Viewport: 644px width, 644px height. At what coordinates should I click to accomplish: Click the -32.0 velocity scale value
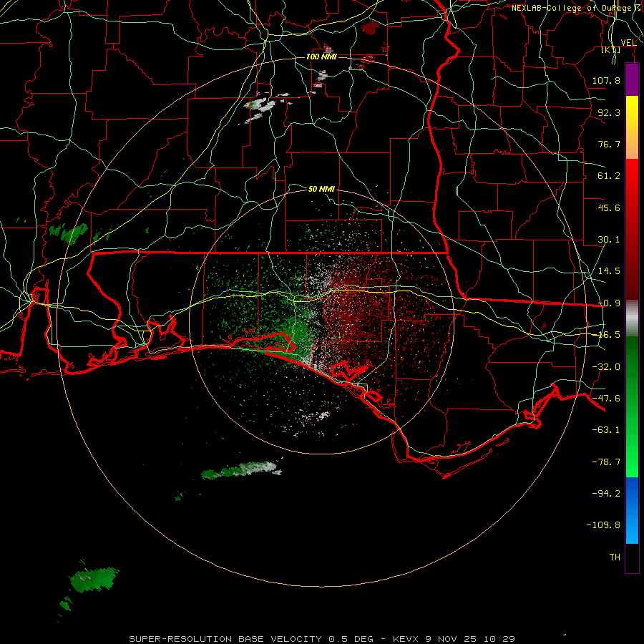(606, 367)
